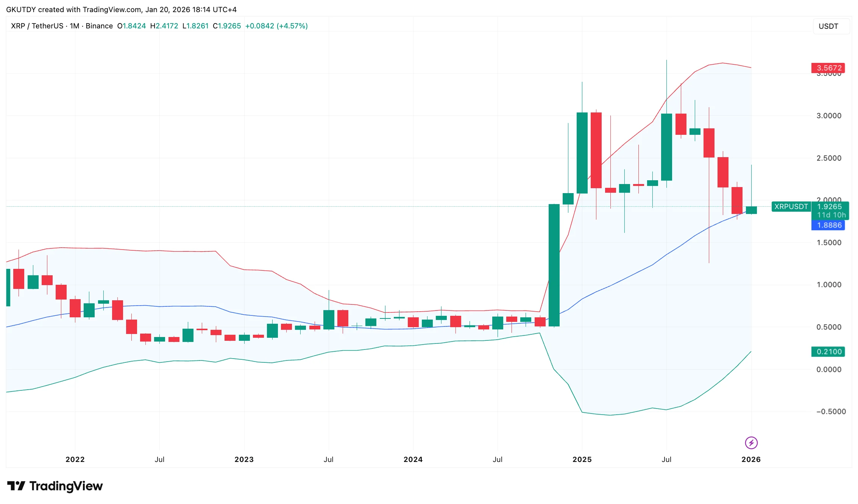Image resolution: width=858 pixels, height=504 pixels.
Task: Open symbol search by clicking XRP / TetherUS
Action: pos(38,26)
